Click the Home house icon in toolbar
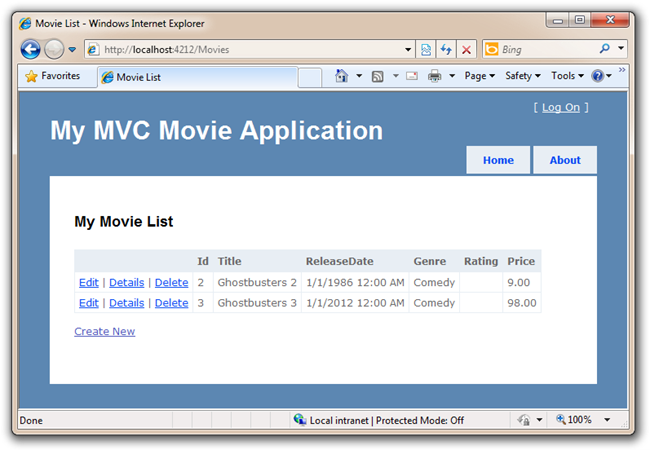650x450 pixels. pos(342,76)
